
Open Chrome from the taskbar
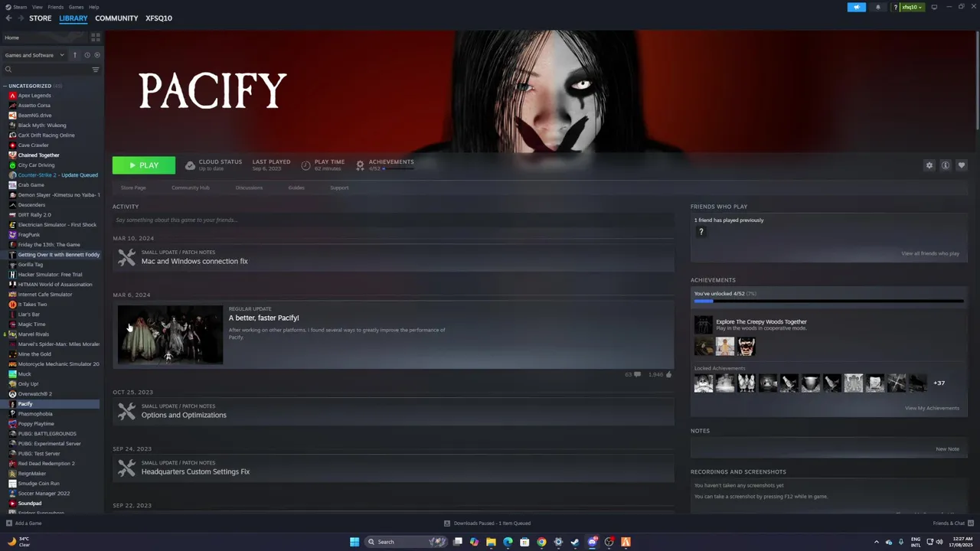(x=541, y=542)
